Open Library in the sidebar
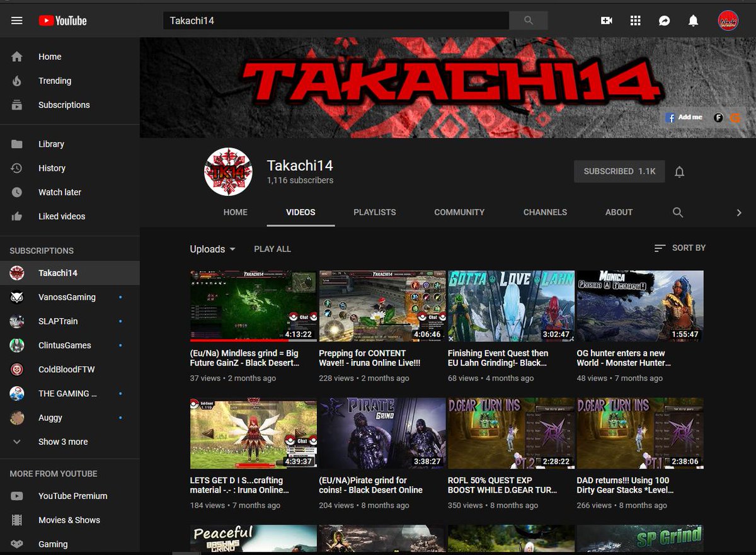This screenshot has width=756, height=555. pos(70,144)
